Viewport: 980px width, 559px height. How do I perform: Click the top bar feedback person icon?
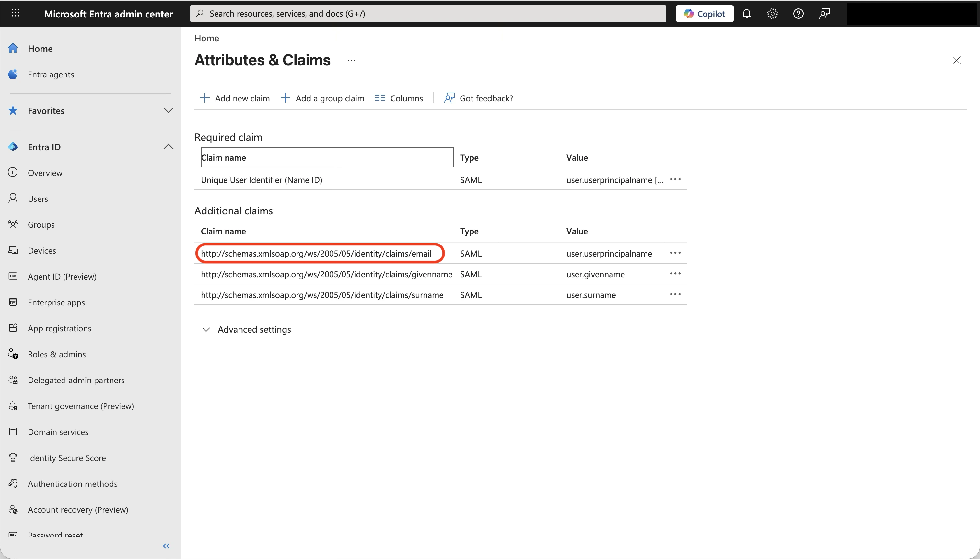click(824, 14)
